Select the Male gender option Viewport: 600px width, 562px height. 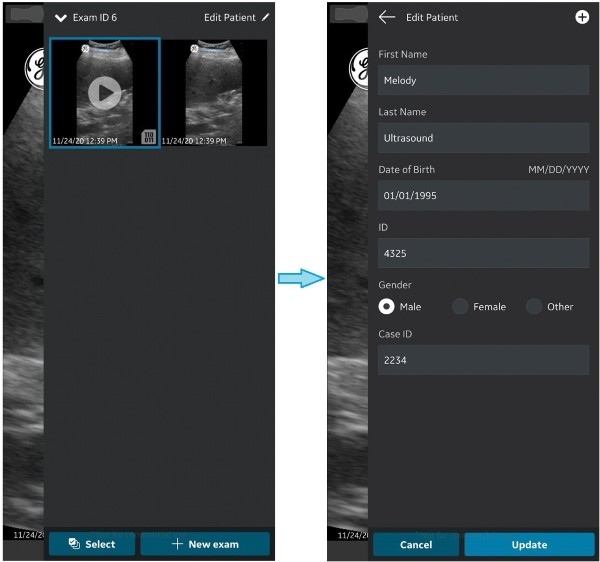(x=385, y=307)
